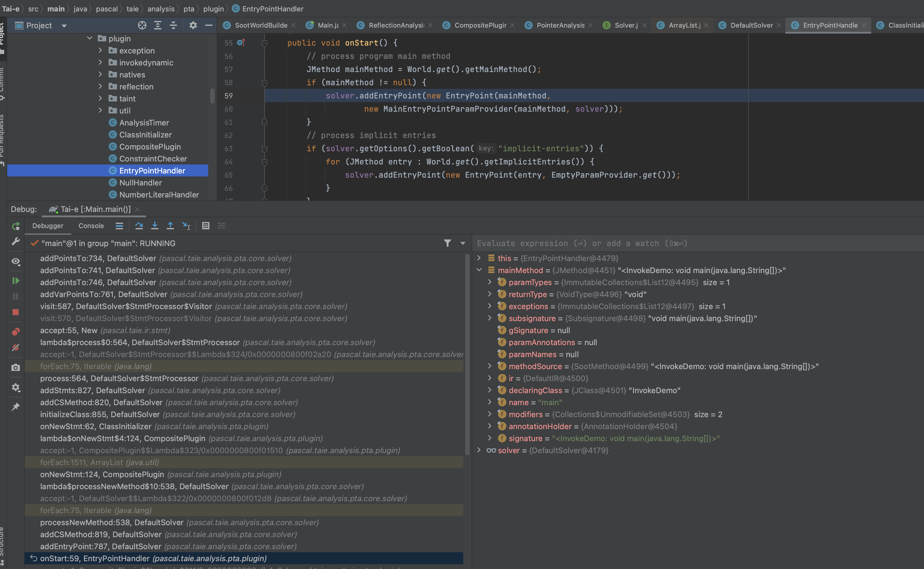Click the locate-in-project target icon
924x569 pixels.
coord(142,25)
